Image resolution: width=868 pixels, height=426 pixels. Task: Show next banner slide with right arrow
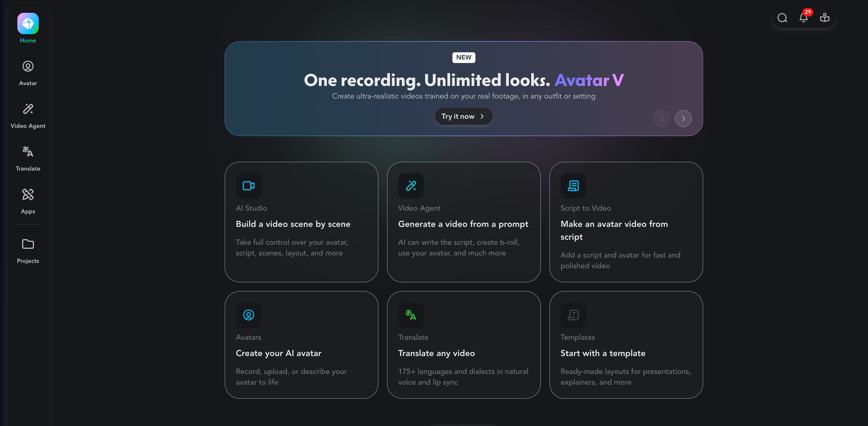coord(683,119)
